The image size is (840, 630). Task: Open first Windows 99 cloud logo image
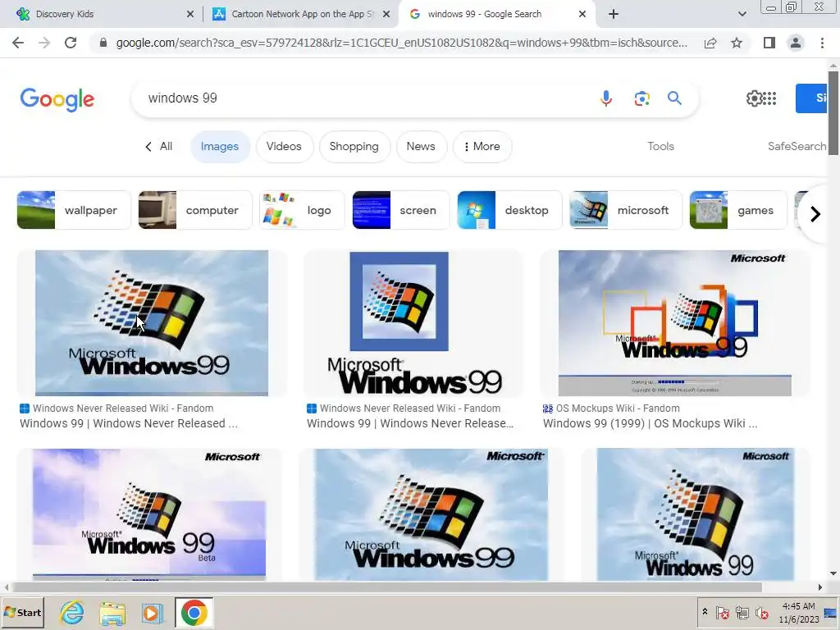tap(152, 323)
